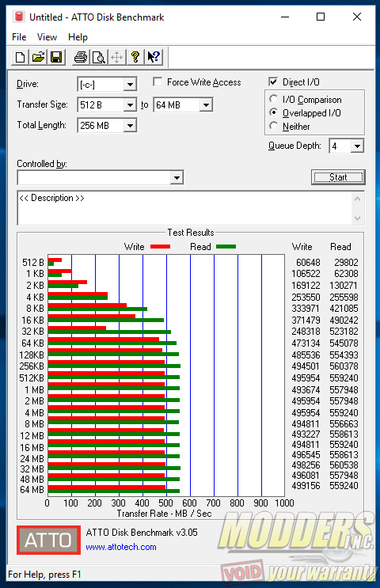Open the File menu
This screenshot has width=380, height=588.
pos(19,37)
